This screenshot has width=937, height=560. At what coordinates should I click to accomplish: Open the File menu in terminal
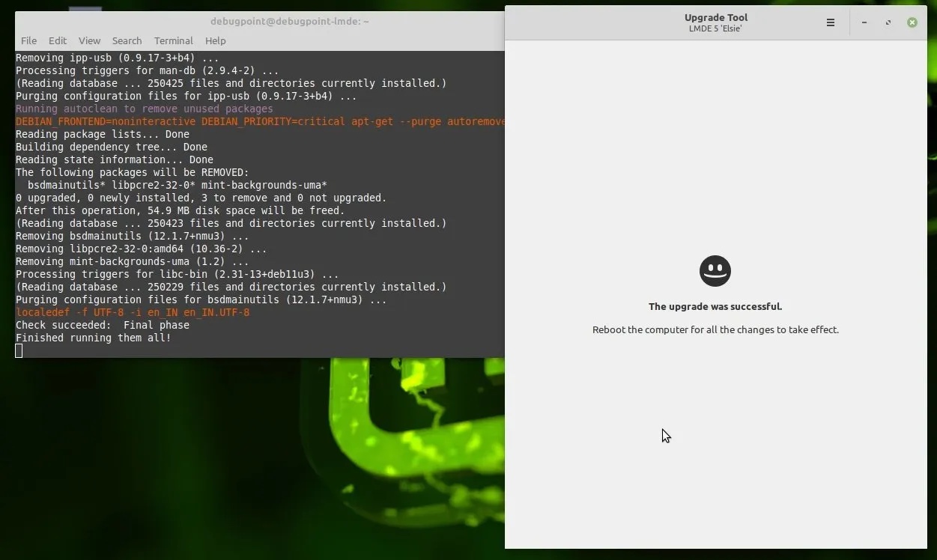(x=28, y=40)
